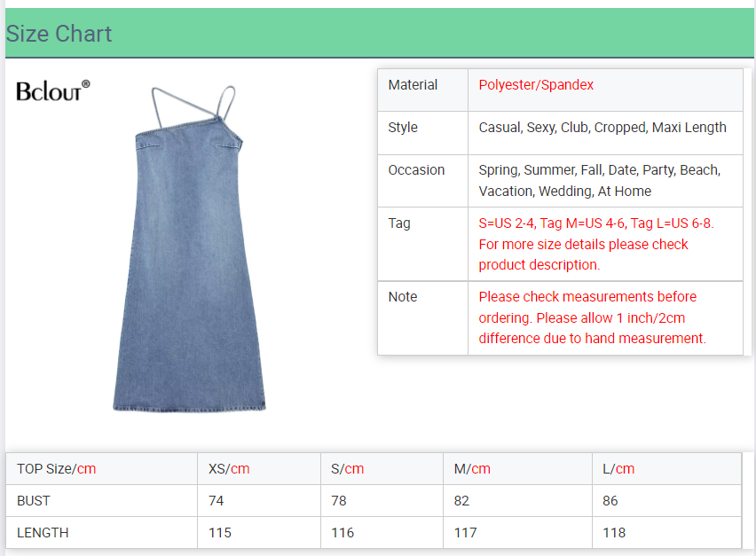
Task: Click the length value 115 for size XS
Action: click(219, 533)
